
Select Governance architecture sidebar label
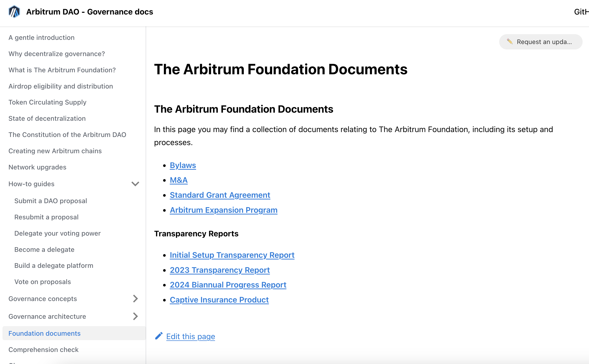click(47, 317)
